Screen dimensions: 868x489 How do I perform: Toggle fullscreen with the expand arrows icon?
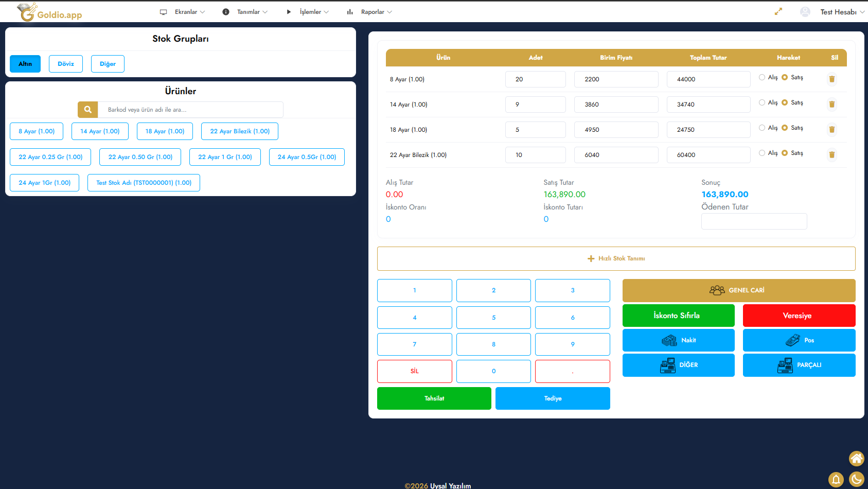[778, 12]
